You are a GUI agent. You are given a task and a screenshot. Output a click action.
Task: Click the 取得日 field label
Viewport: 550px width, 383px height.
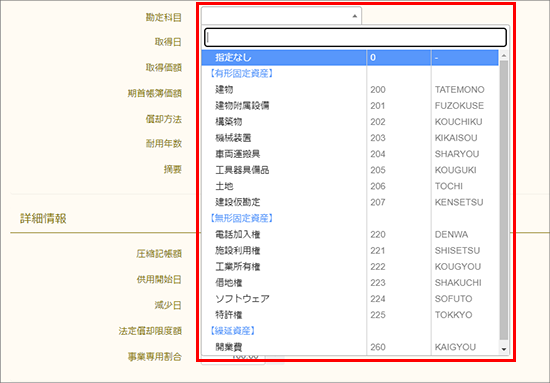click(168, 42)
